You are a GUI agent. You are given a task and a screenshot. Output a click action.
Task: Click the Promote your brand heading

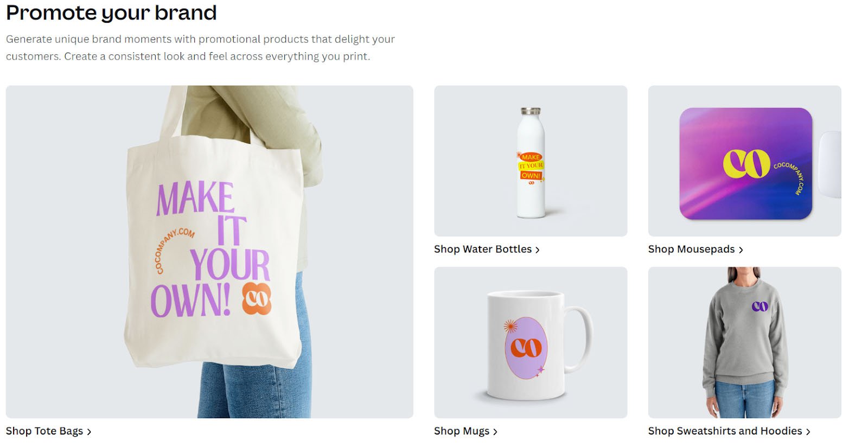coord(111,12)
